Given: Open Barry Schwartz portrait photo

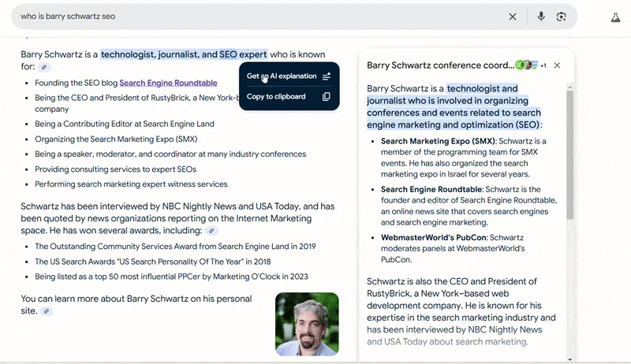Looking at the screenshot, I should point(307,324).
